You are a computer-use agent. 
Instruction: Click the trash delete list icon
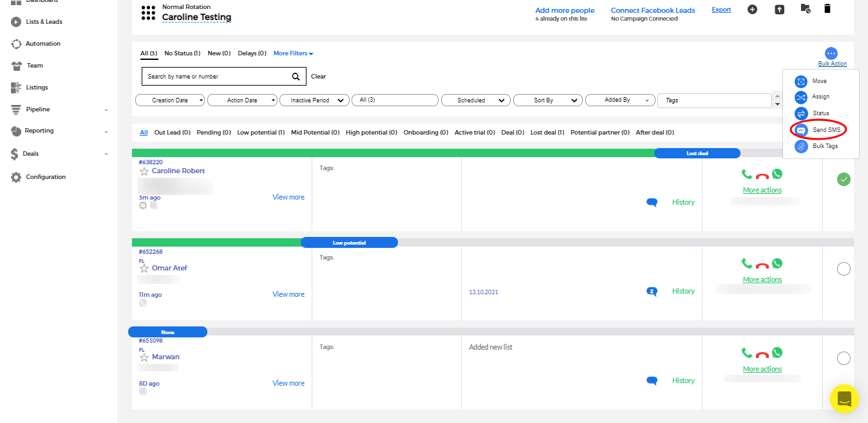[827, 9]
